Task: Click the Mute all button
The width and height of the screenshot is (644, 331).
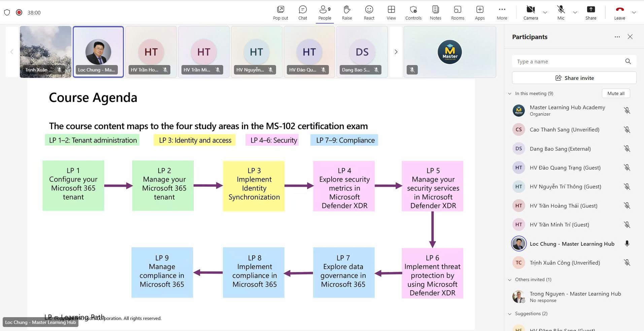Action: (x=616, y=93)
